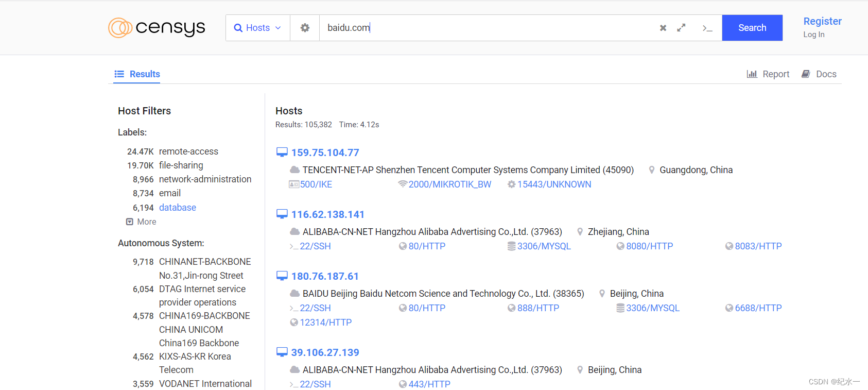The image size is (868, 390).
Task: Open the 15443/UNKNOWN service
Action: tap(554, 184)
